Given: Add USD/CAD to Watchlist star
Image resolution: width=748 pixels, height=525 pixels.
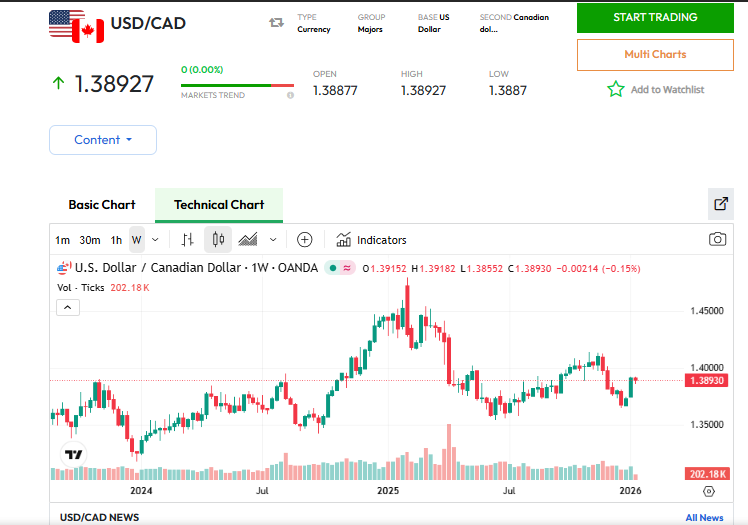Looking at the screenshot, I should [x=616, y=90].
